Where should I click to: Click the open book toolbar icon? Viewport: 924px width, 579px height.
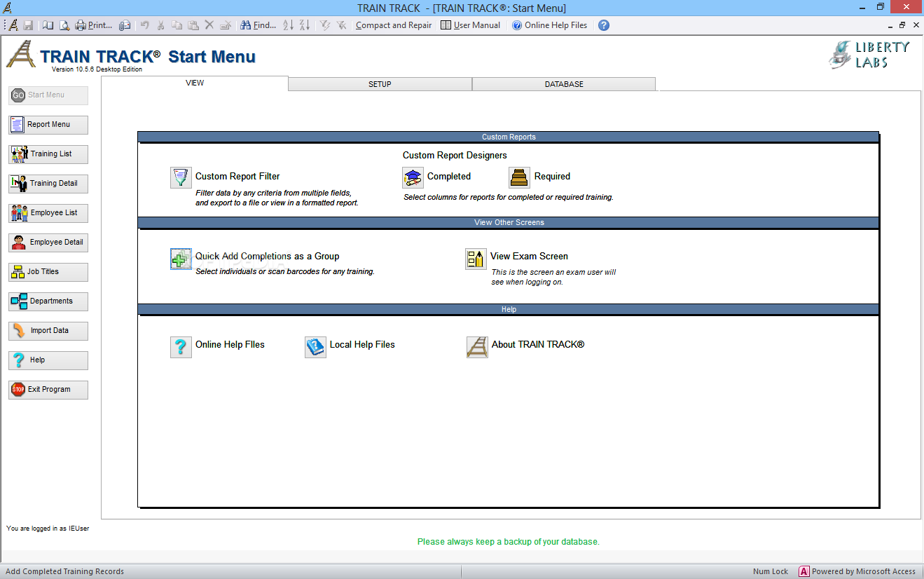click(48, 25)
